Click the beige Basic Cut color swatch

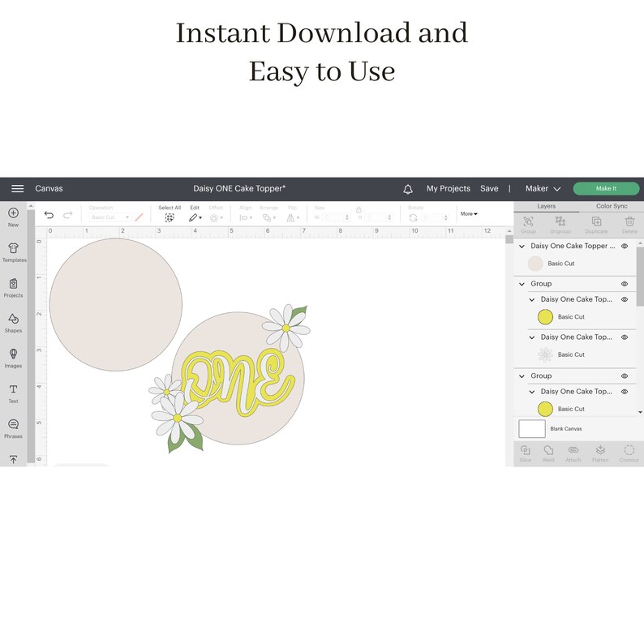coord(535,264)
